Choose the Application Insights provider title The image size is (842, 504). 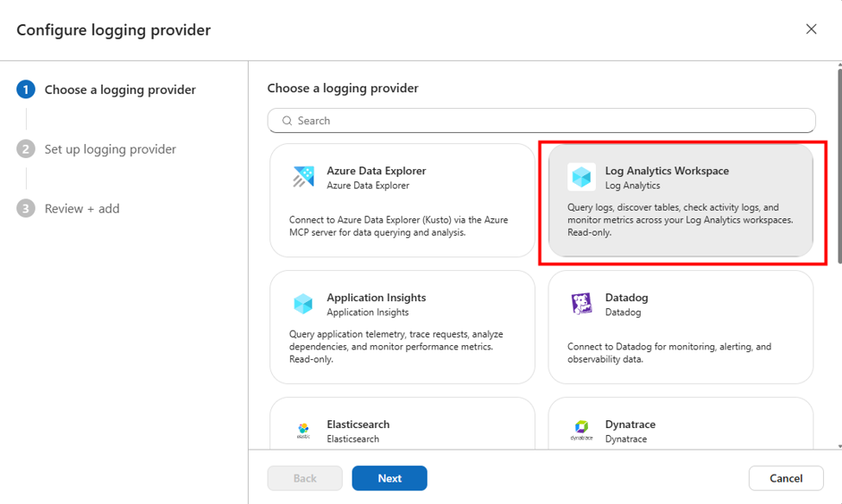[377, 298]
